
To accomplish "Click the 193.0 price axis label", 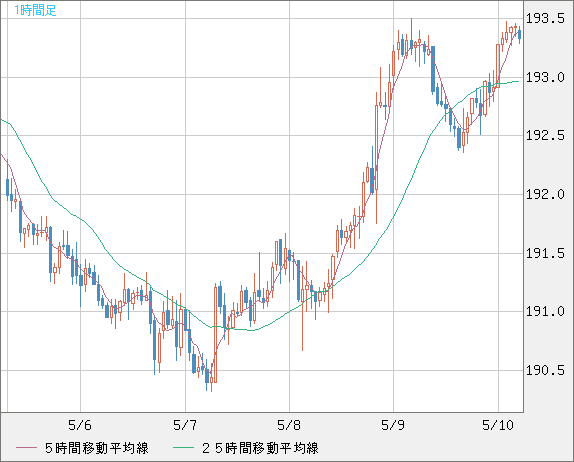I will point(545,77).
